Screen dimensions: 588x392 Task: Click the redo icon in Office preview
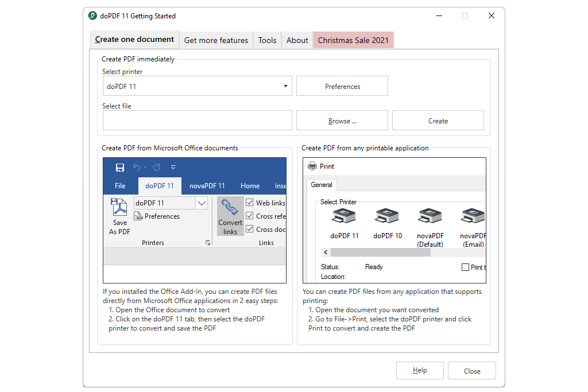tap(156, 167)
